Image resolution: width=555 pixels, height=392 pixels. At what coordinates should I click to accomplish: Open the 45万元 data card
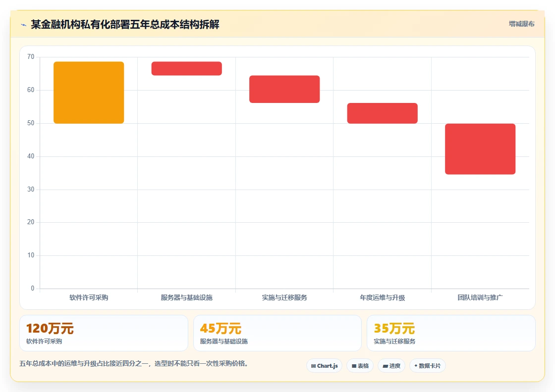pyautogui.click(x=277, y=333)
